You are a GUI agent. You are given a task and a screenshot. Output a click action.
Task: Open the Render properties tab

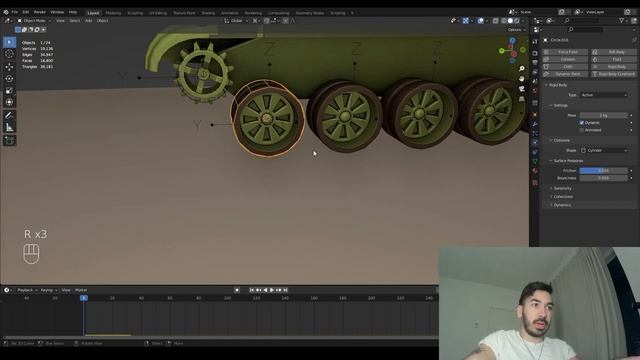coord(535,53)
